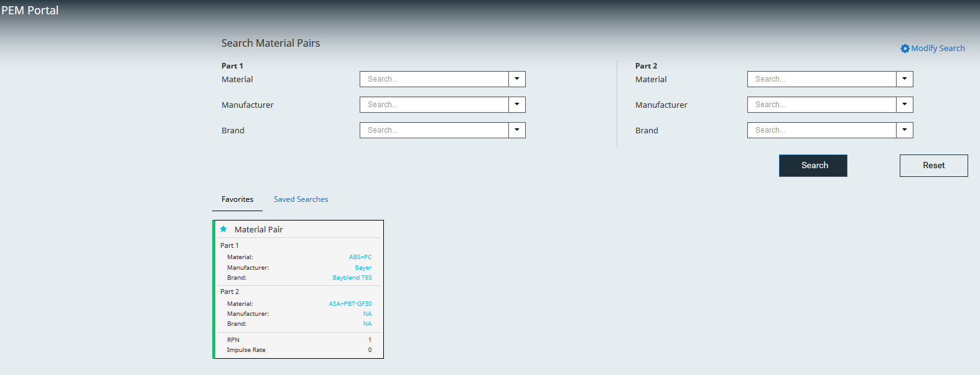
Task: Click the RPN row in card
Action: (x=299, y=340)
